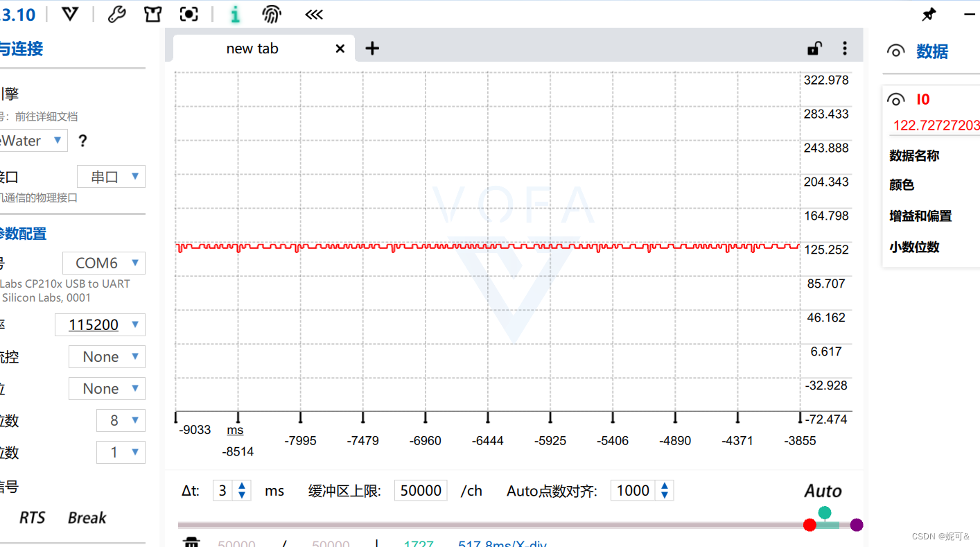Open the three-dot menu near the tab bar
980x547 pixels.
845,48
